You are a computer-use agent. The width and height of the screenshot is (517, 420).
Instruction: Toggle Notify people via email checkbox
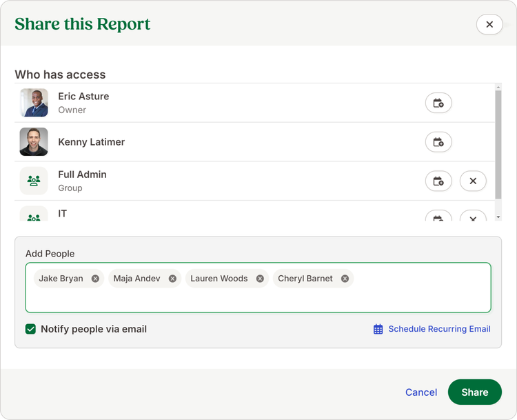click(30, 329)
